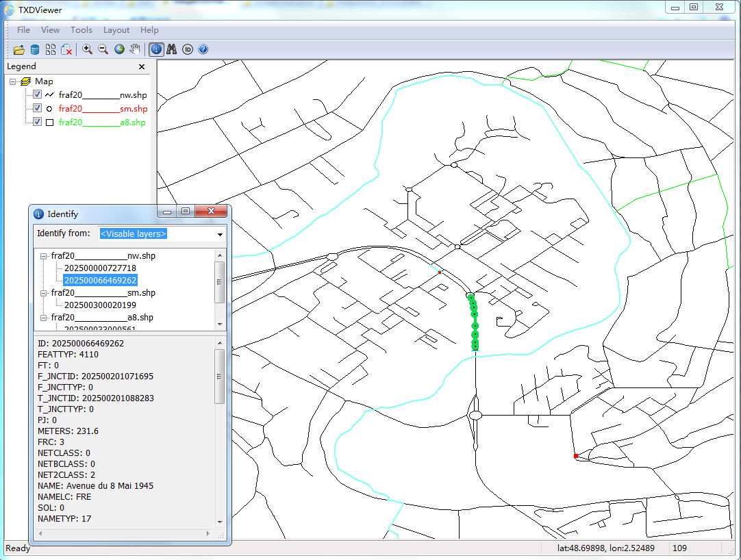The width and height of the screenshot is (741, 560).
Task: Click the binoculars find icon
Action: (x=172, y=49)
